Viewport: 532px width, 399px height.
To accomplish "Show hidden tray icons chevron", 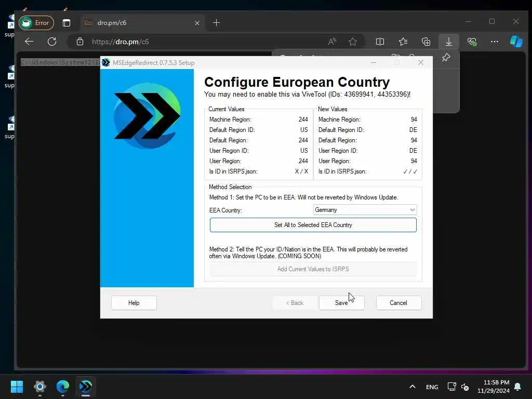I will [x=412, y=387].
